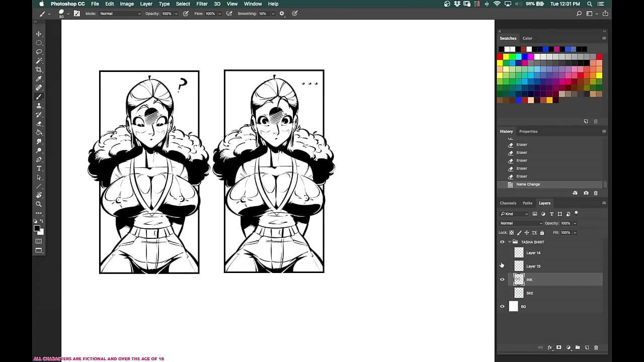Collapse the TASHA SHIRT group
The height and width of the screenshot is (362, 644).
pos(509,242)
